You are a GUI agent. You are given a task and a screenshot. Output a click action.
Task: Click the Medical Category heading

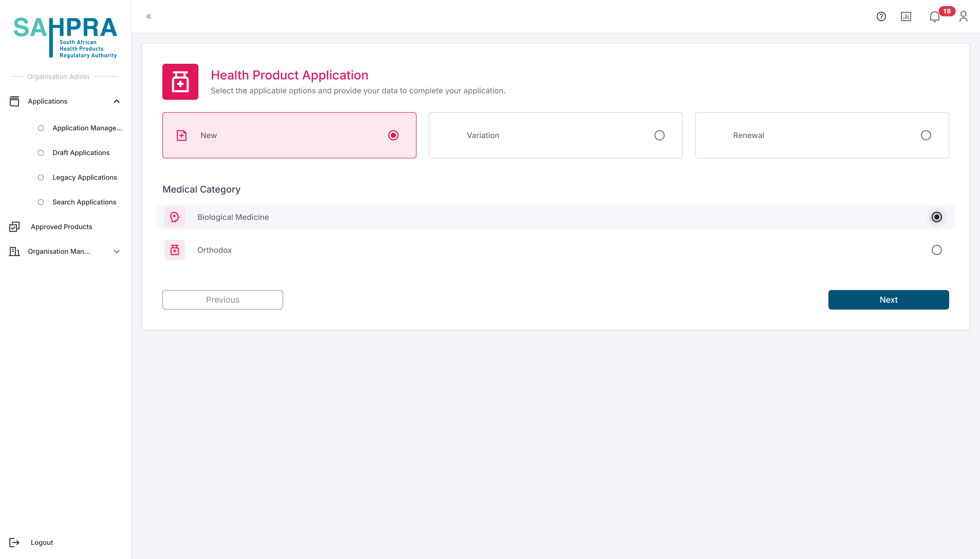[201, 190]
